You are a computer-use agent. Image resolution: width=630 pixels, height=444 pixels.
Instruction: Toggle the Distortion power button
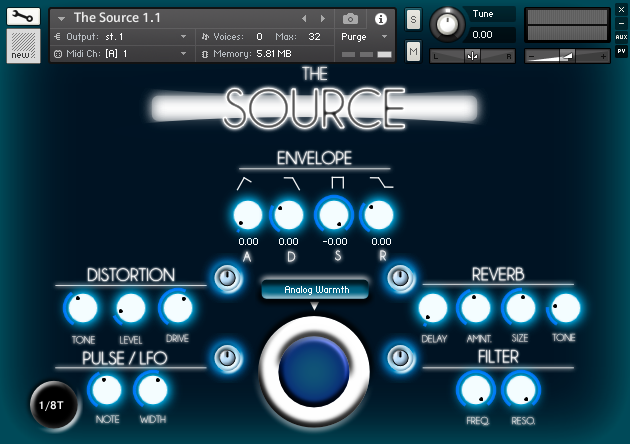pos(227,278)
